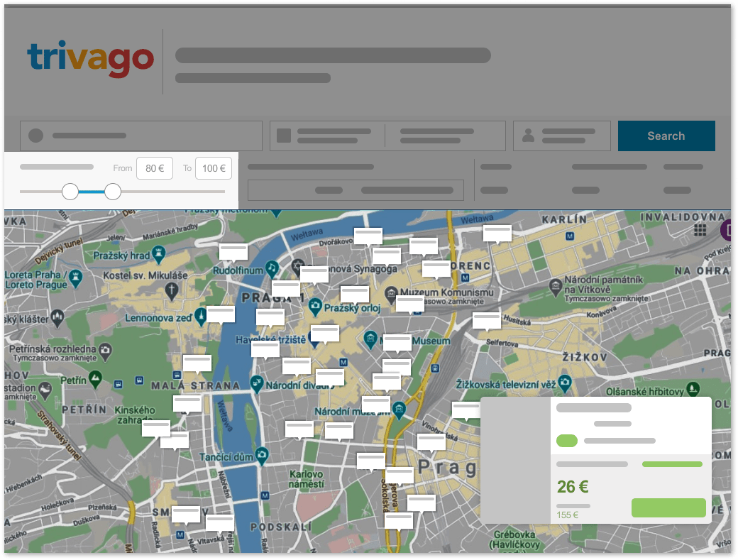Screen dimensions: 738x560
Task: Click the minimum price slider handle
Action: (x=70, y=192)
